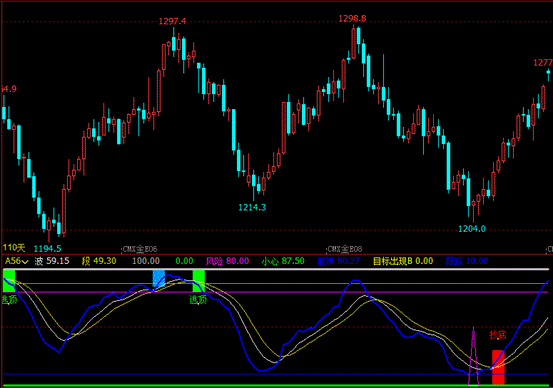The height and width of the screenshot is (388, 553).
Task: Click the green 0.00 indicator value
Action: (x=184, y=261)
